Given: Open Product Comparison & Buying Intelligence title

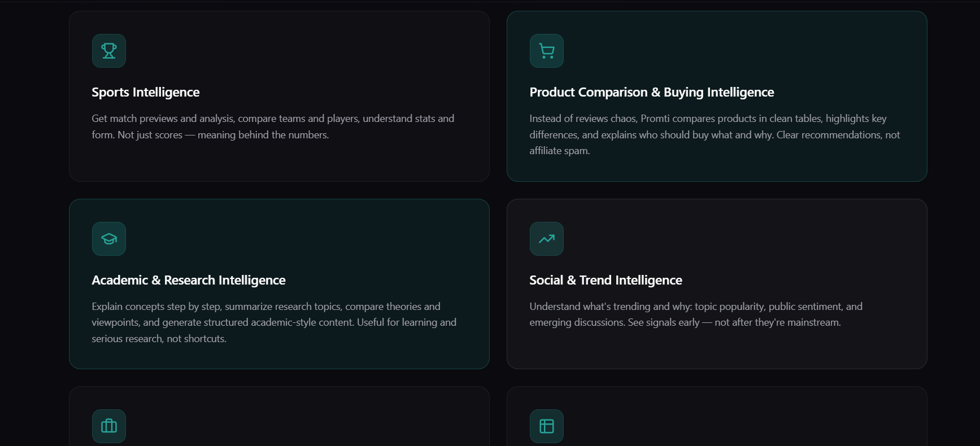Looking at the screenshot, I should pyautogui.click(x=651, y=92).
